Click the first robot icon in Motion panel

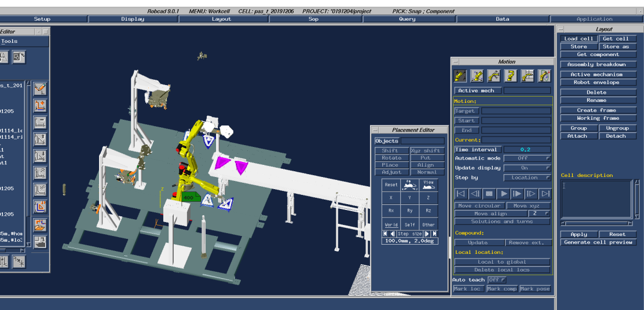(461, 75)
